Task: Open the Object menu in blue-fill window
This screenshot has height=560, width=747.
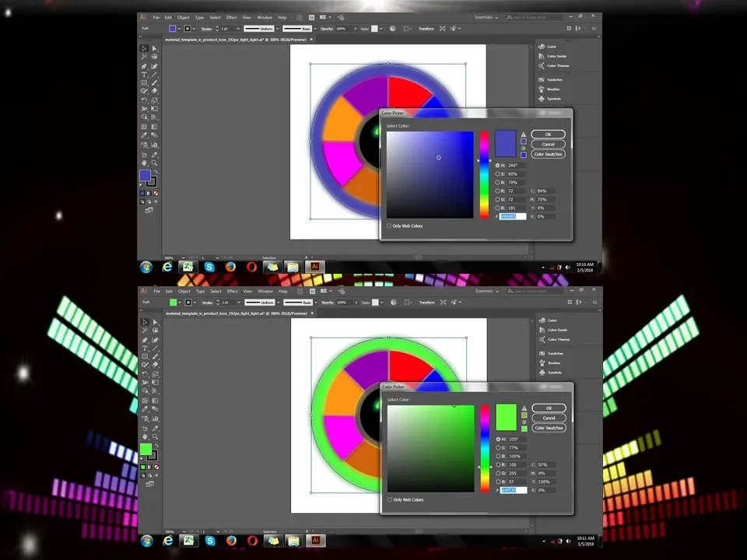Action: (184, 17)
